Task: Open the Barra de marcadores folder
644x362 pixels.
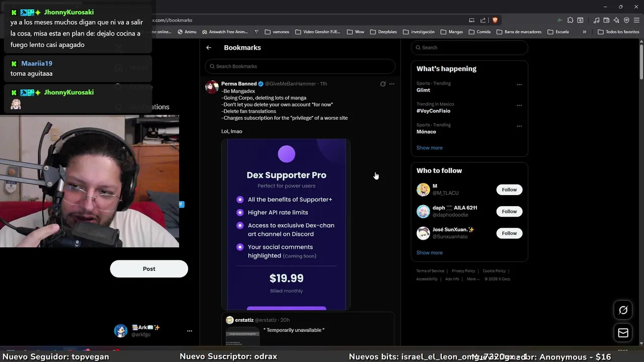Action: click(519, 32)
